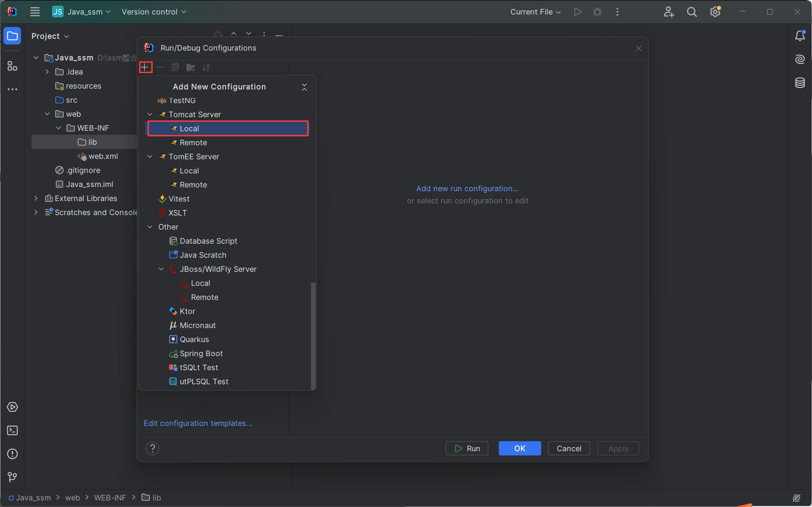Collapse the JBoss/WildFly Server group

coord(161,269)
